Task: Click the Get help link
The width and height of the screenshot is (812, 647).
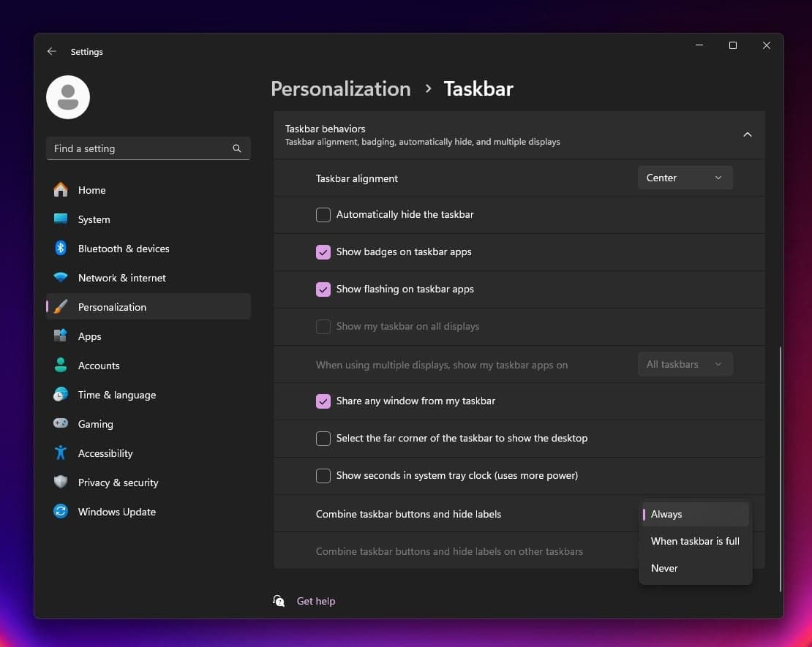Action: click(315, 601)
